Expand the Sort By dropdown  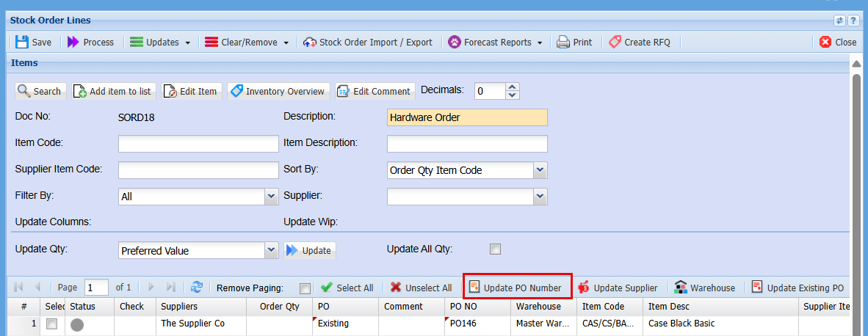540,170
